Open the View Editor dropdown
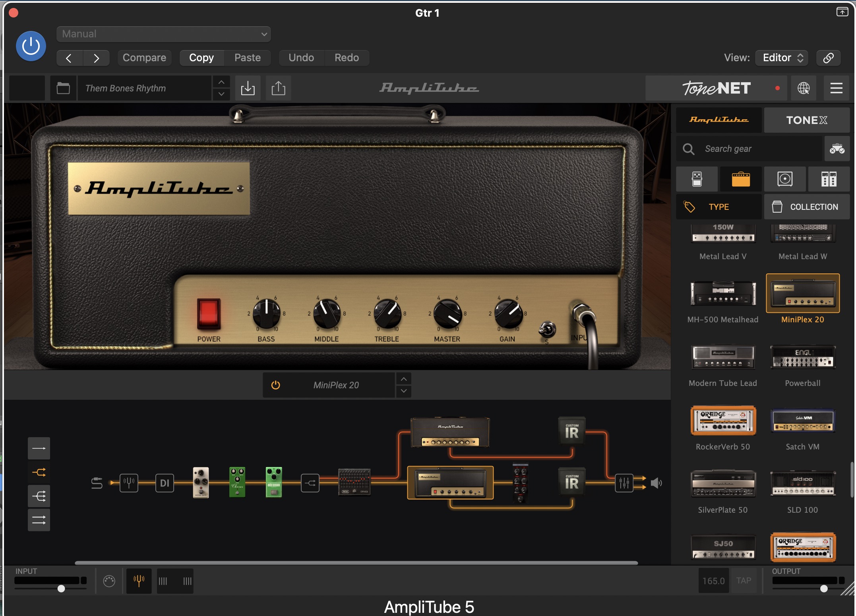The width and height of the screenshot is (856, 616). click(x=782, y=58)
